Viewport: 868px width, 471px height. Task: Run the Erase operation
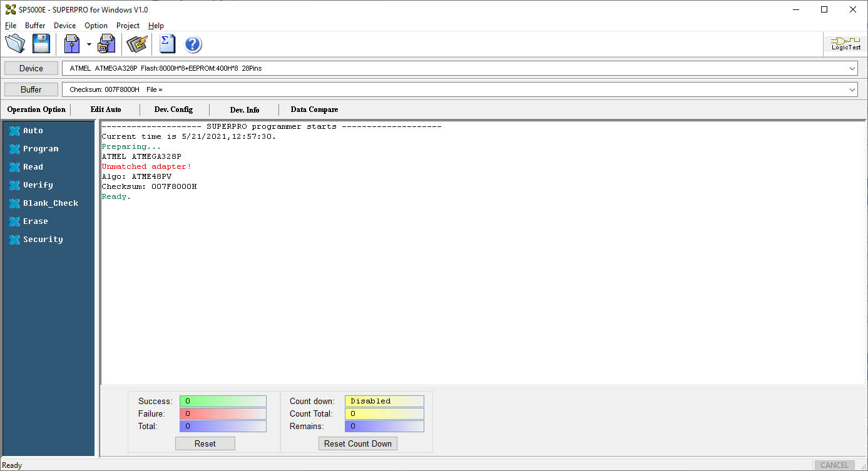tap(36, 221)
